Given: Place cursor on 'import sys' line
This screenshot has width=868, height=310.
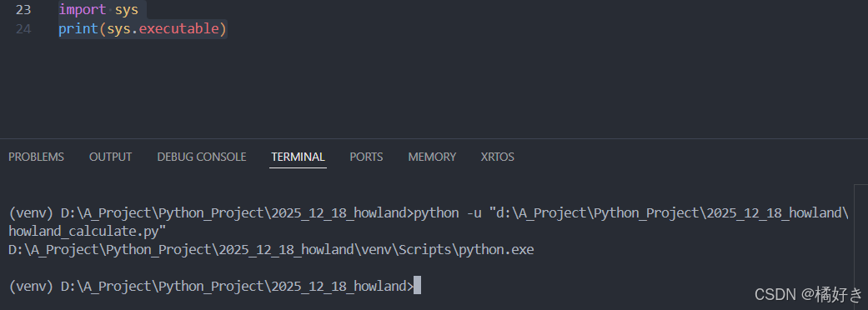Looking at the screenshot, I should point(98,10).
